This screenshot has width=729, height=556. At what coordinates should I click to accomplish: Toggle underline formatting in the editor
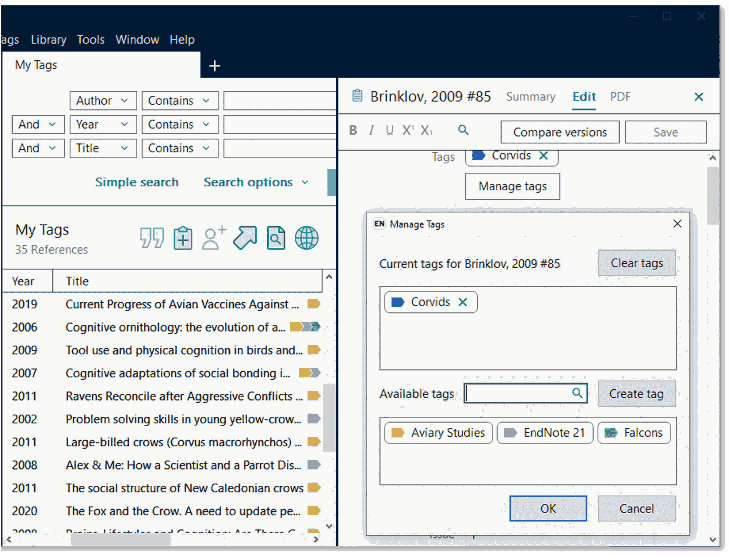click(x=389, y=131)
